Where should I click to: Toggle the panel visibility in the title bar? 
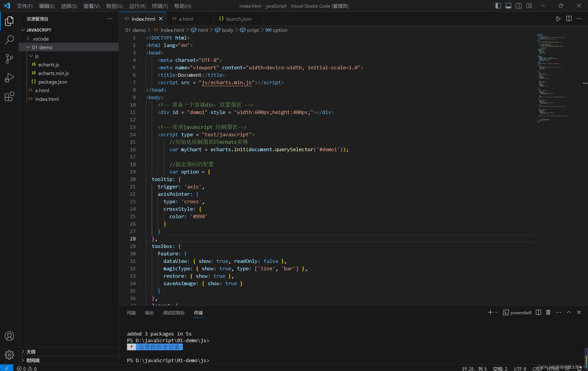click(508, 6)
